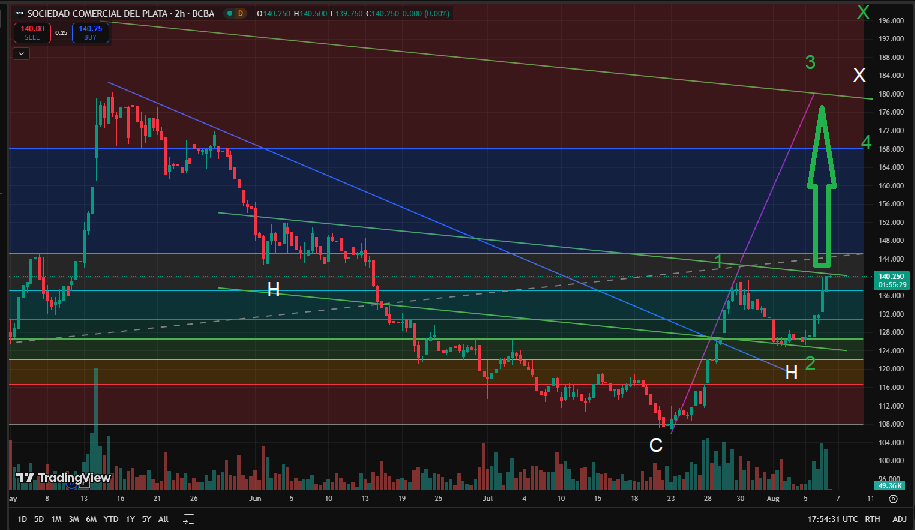915x530 pixels.
Task: Click the Aug date label on the time axis
Action: coord(773,499)
